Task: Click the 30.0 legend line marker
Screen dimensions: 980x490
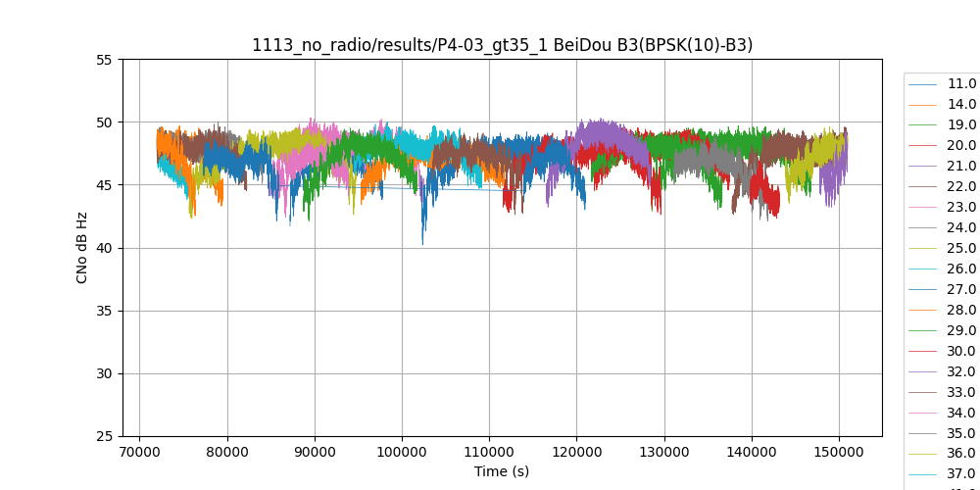Action: pos(923,352)
